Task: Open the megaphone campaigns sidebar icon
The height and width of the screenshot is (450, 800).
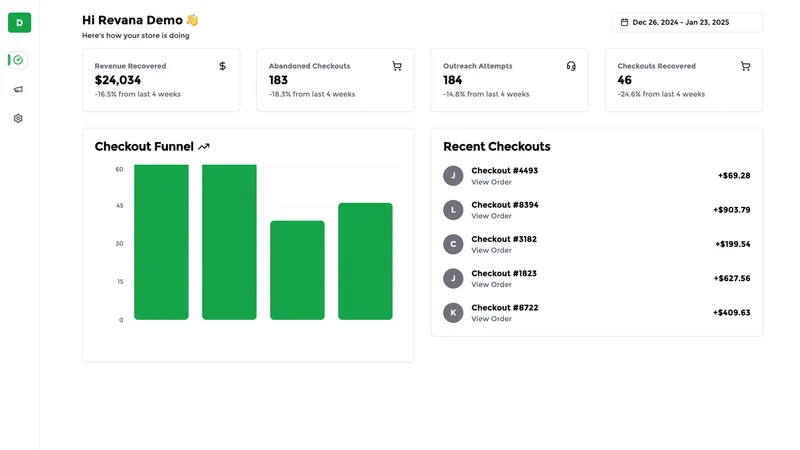Action: point(18,89)
